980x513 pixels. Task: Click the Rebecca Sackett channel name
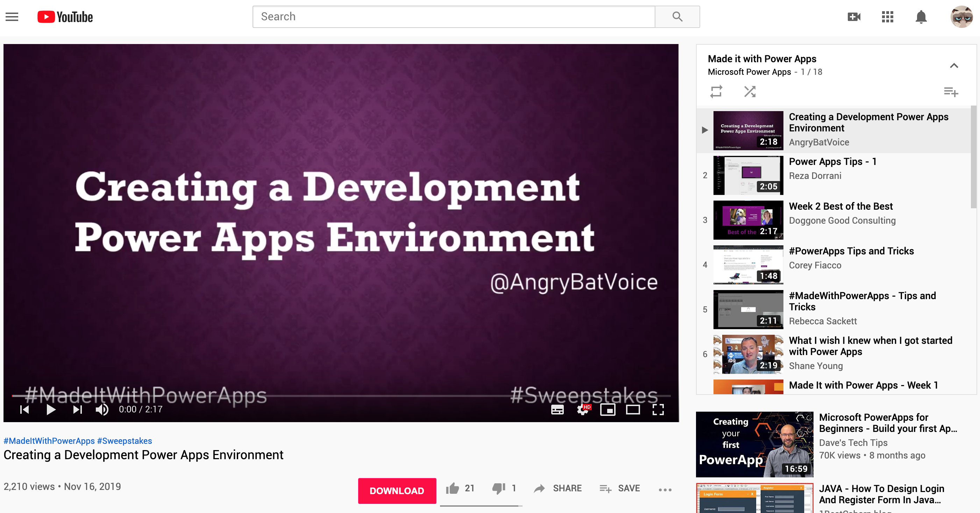coord(823,321)
